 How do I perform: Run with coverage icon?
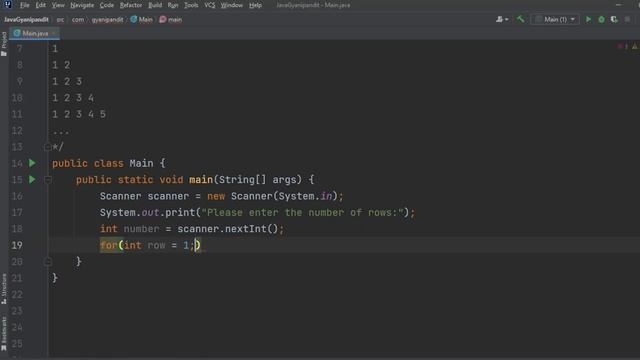[x=614, y=19]
